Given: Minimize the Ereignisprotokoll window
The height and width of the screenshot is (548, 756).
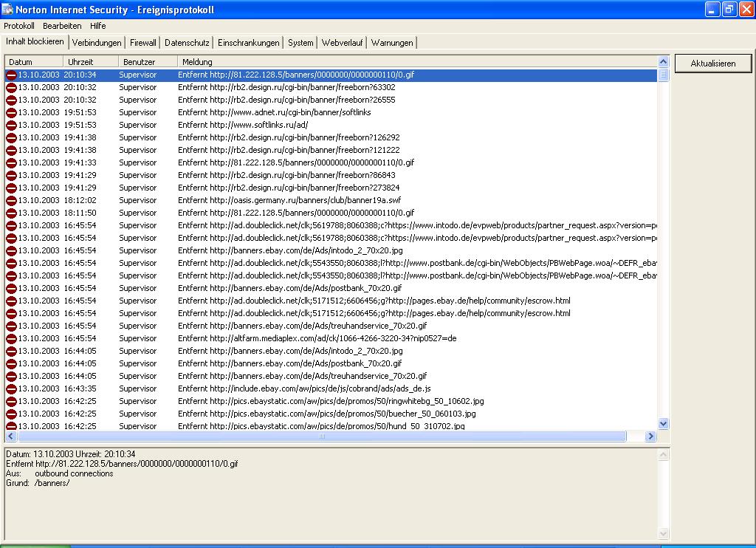Looking at the screenshot, I should pyautogui.click(x=712, y=9).
